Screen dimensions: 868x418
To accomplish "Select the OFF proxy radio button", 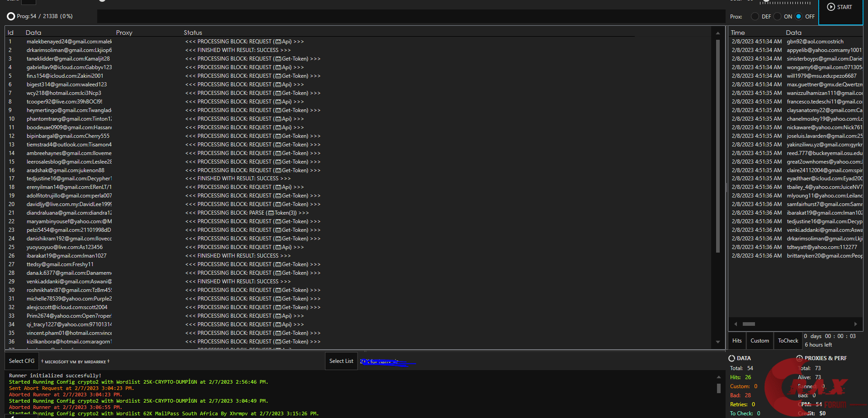I will [x=799, y=17].
